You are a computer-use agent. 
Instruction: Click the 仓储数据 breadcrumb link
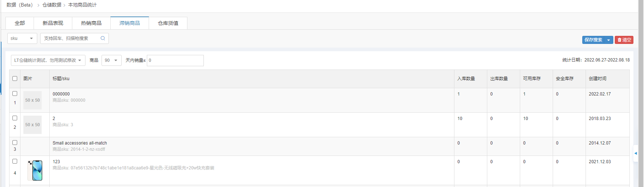tap(52, 5)
